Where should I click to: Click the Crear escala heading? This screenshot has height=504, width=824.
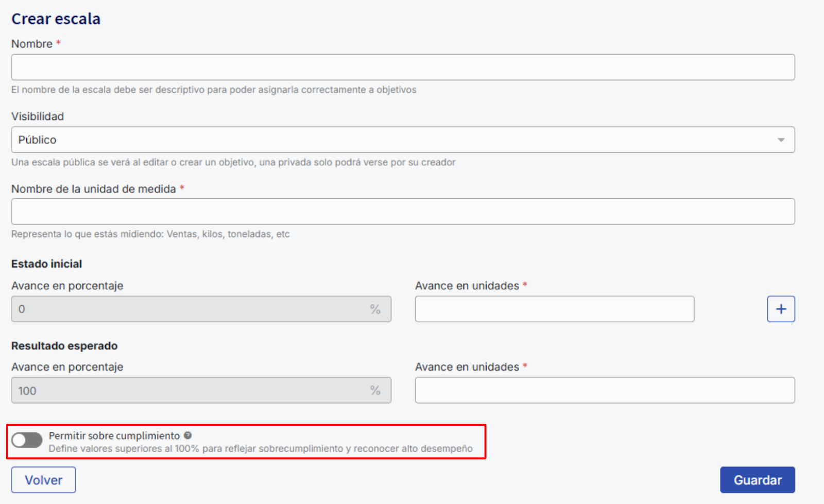coord(56,19)
